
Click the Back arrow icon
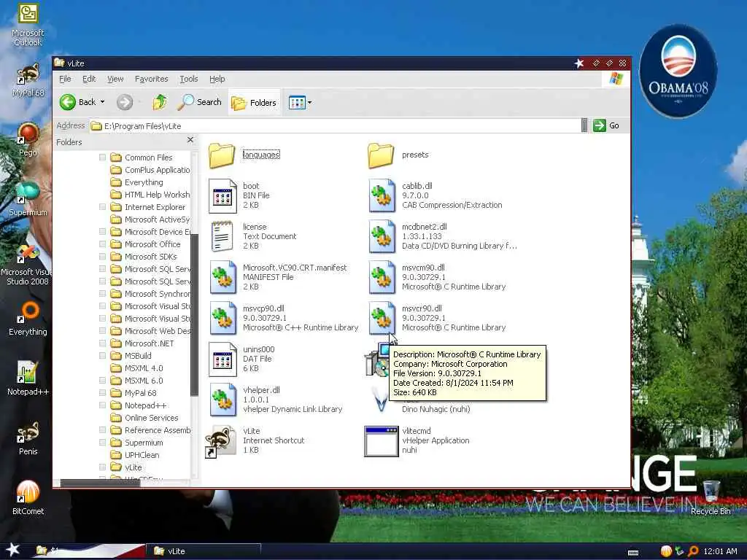click(x=68, y=102)
